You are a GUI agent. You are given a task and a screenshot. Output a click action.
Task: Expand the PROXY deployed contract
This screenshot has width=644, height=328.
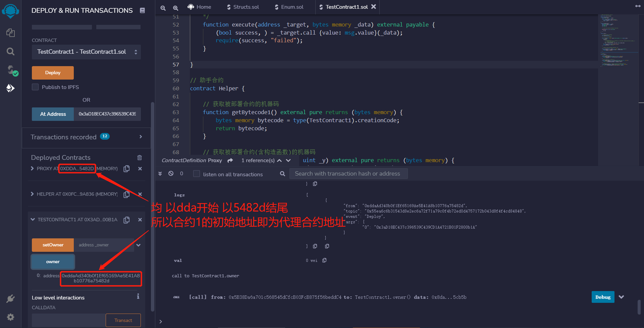point(32,169)
